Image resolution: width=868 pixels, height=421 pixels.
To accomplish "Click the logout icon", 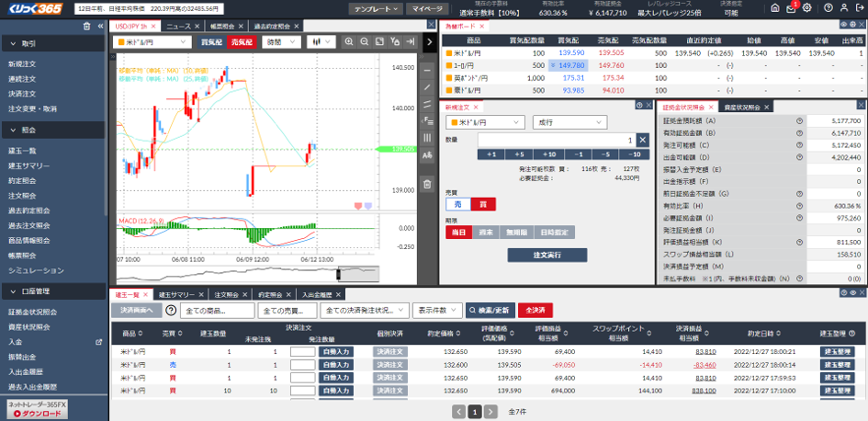I will (x=859, y=7).
